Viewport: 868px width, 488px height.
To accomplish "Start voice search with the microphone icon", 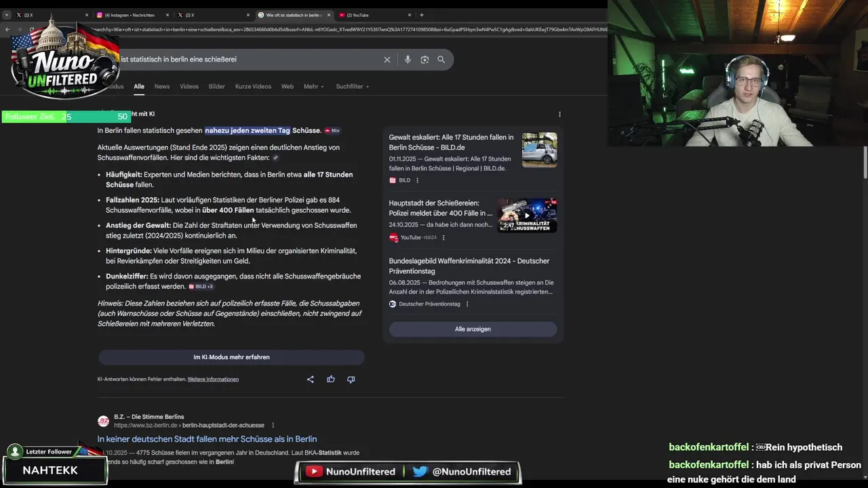I will click(x=408, y=60).
